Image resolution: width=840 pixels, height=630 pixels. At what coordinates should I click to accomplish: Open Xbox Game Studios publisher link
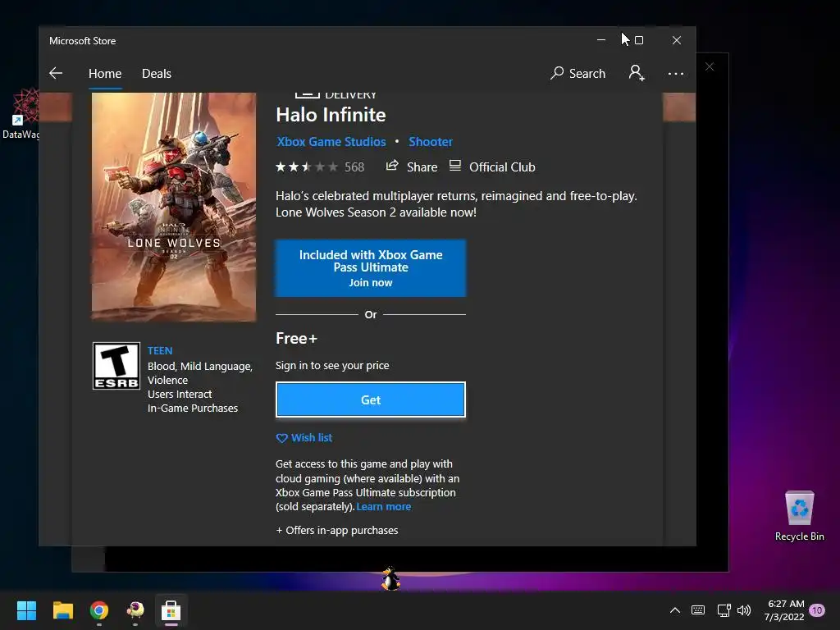[331, 141]
